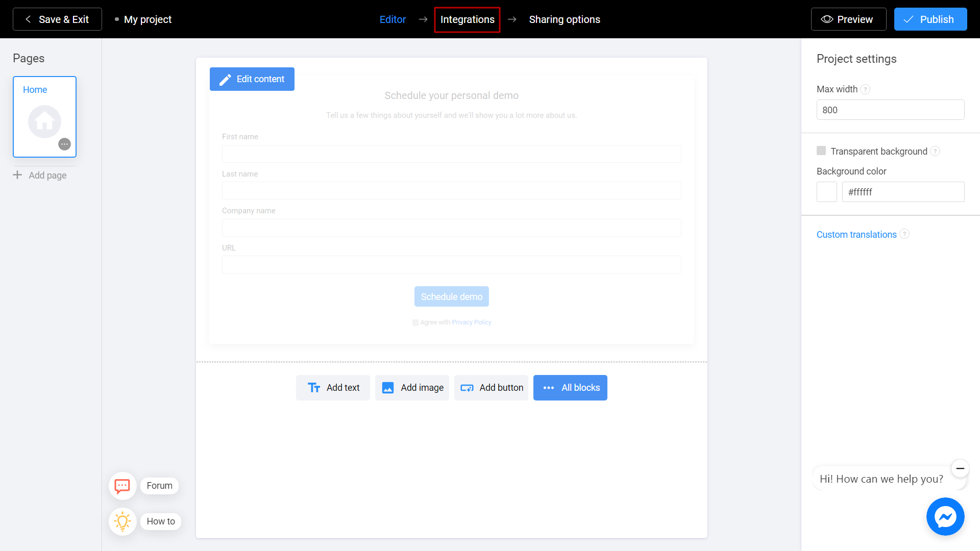Click the Home page thumbnail options

point(65,144)
